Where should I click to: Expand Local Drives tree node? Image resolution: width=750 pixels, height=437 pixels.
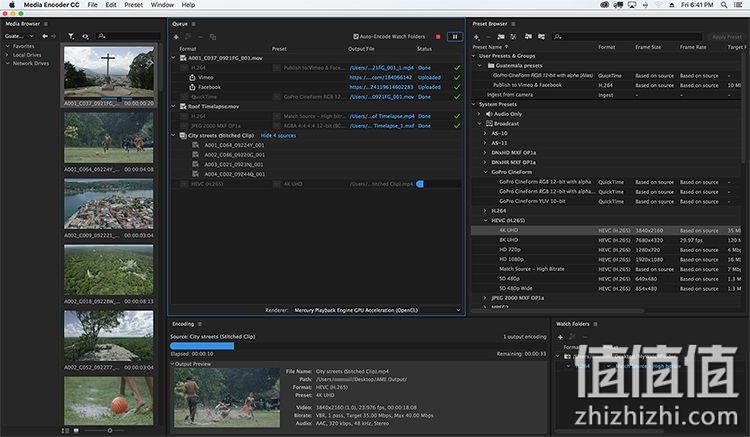click(8, 55)
